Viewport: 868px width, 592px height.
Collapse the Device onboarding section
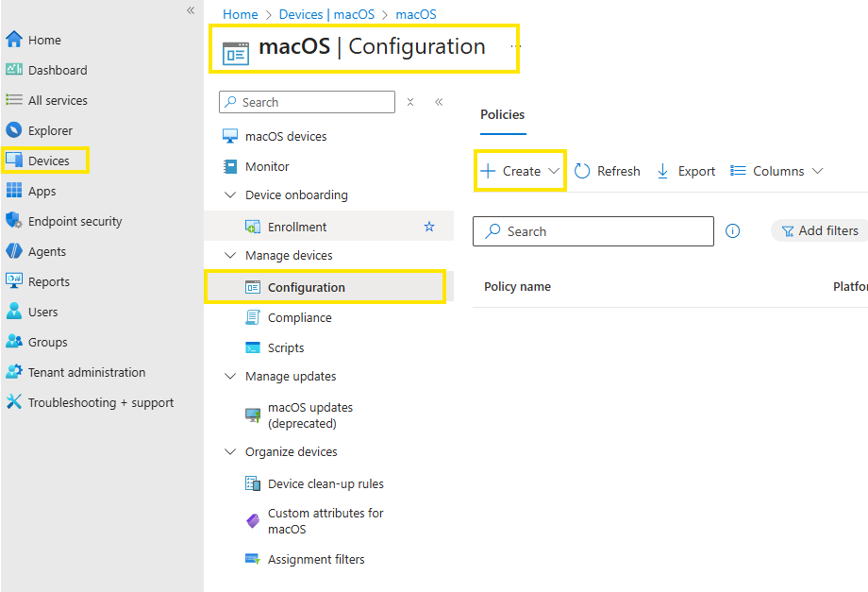tap(230, 195)
